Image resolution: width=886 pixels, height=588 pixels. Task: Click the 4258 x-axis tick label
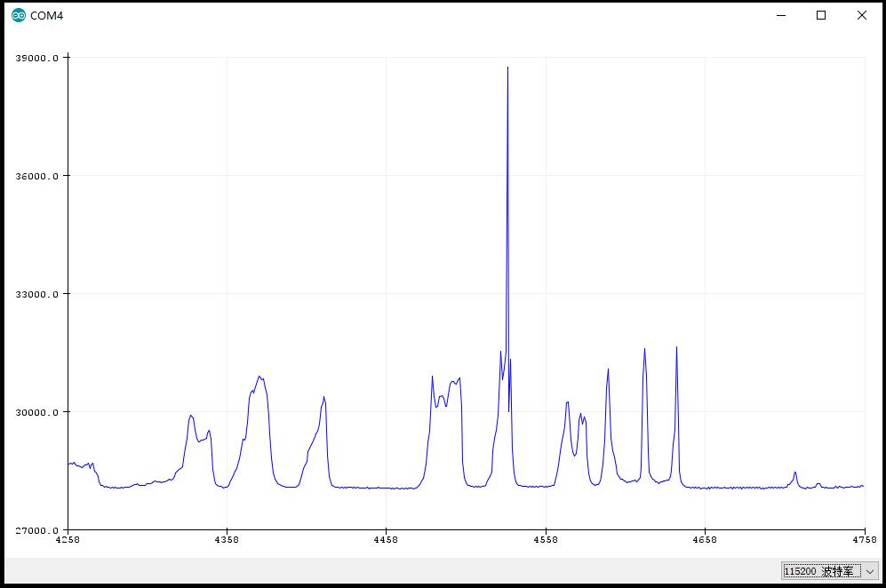pyautogui.click(x=68, y=539)
